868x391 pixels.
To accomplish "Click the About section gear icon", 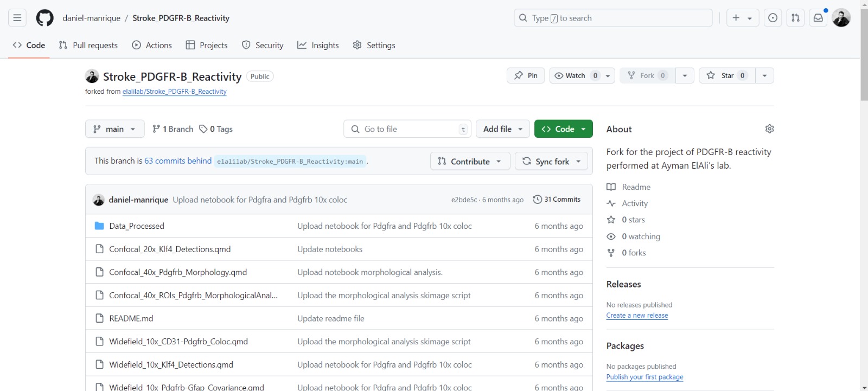I will (769, 129).
